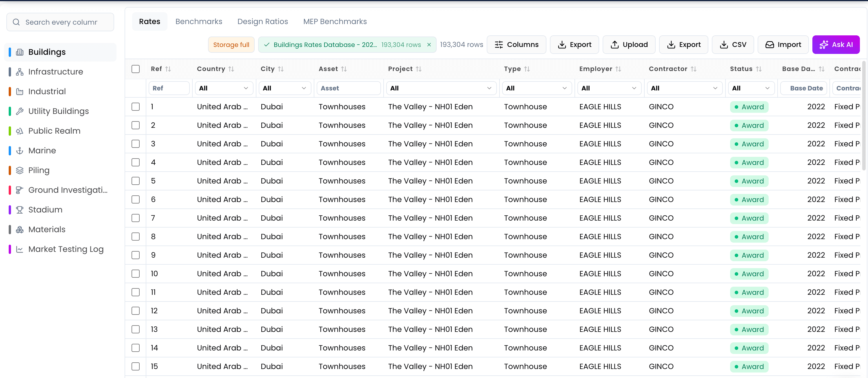Open the Status filter dropdown

751,88
